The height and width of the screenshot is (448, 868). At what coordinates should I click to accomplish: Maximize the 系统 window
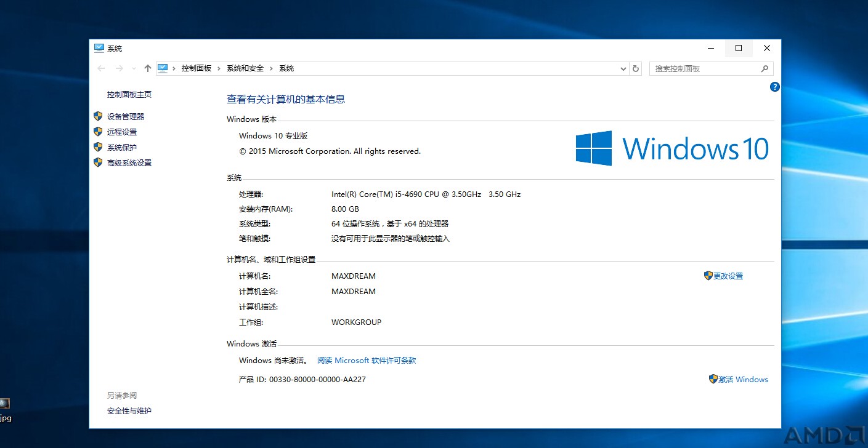[739, 48]
